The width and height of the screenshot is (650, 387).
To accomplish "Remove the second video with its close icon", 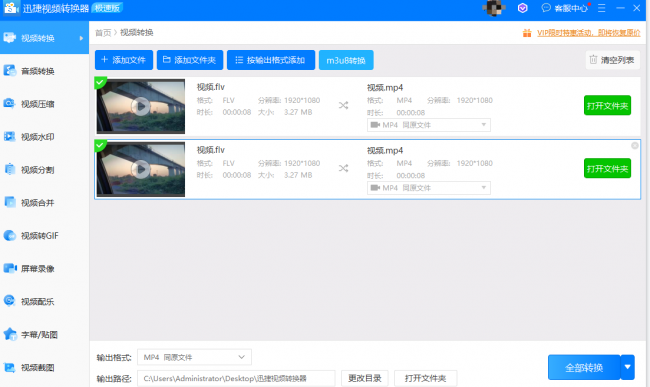I will click(635, 145).
